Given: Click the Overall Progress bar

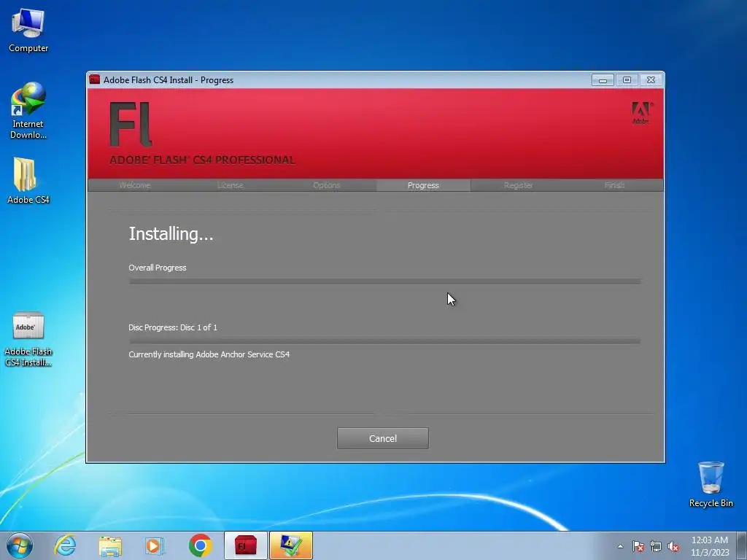Looking at the screenshot, I should [x=384, y=281].
